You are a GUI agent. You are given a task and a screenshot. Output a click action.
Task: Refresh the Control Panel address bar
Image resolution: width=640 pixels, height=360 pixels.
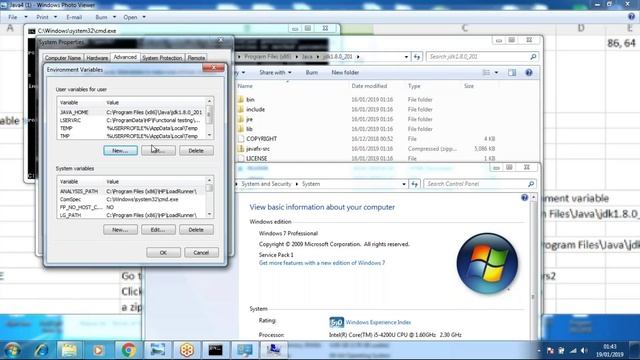coord(414,184)
